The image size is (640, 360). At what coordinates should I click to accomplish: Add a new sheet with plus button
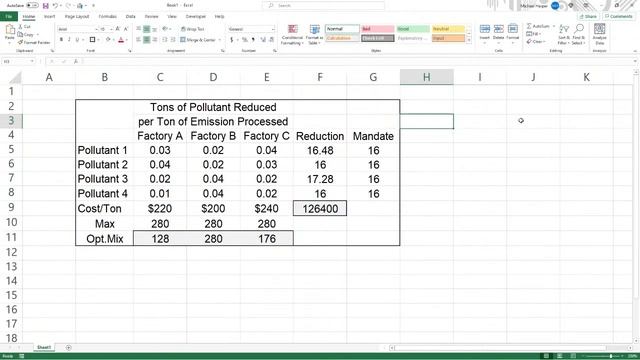coord(69,348)
